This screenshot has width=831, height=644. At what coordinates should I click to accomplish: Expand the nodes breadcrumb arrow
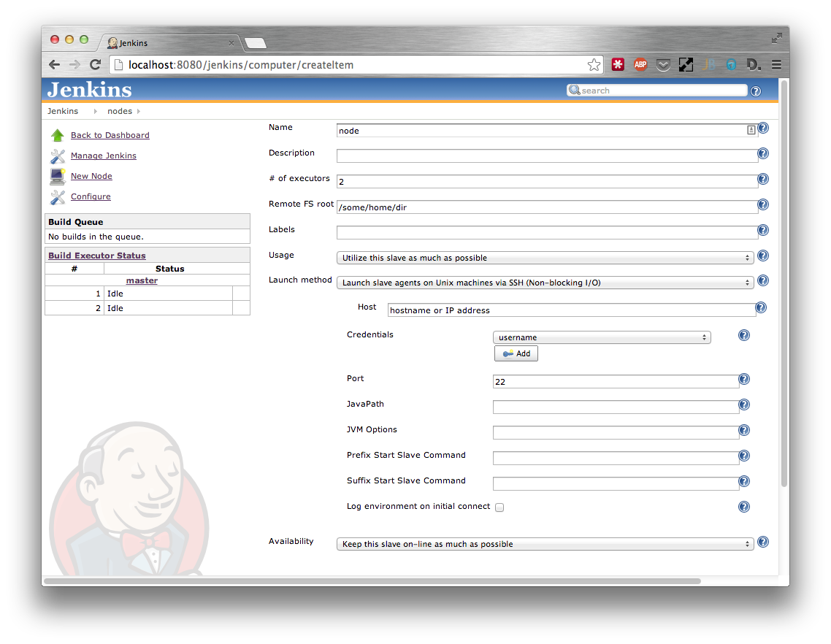139,111
